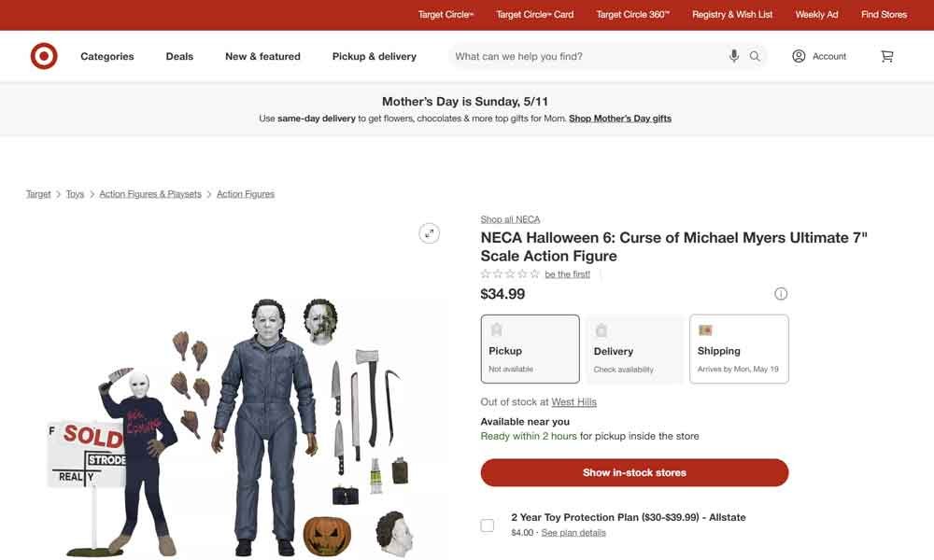
Task: Open the Account icon
Action: [798, 56]
